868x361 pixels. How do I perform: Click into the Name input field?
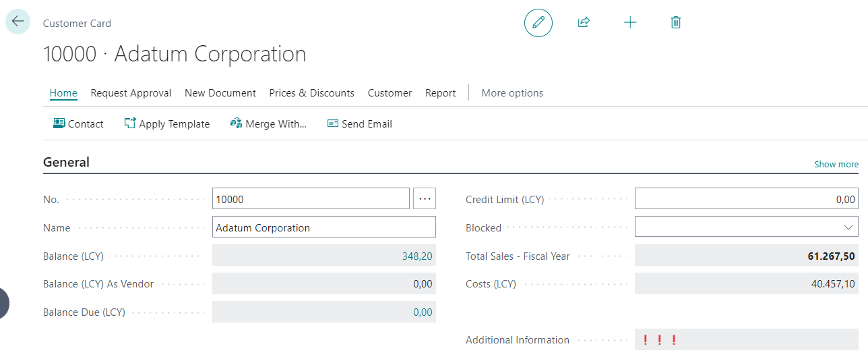click(x=323, y=227)
